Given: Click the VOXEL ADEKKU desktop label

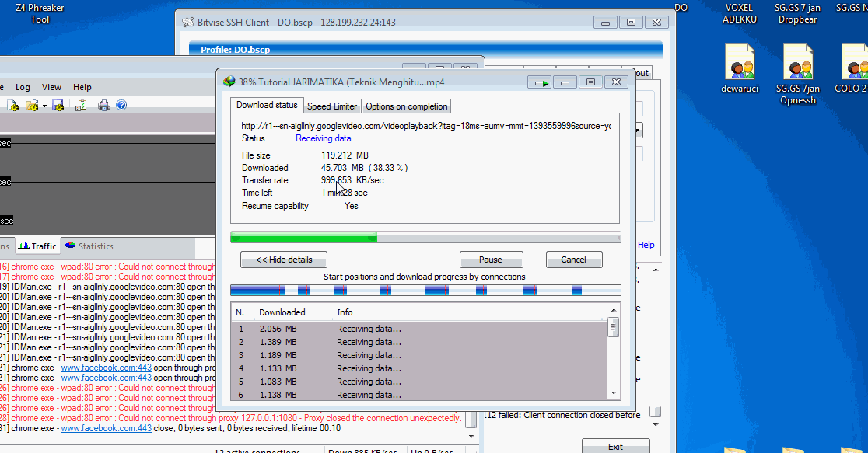Looking at the screenshot, I should click(x=740, y=13).
